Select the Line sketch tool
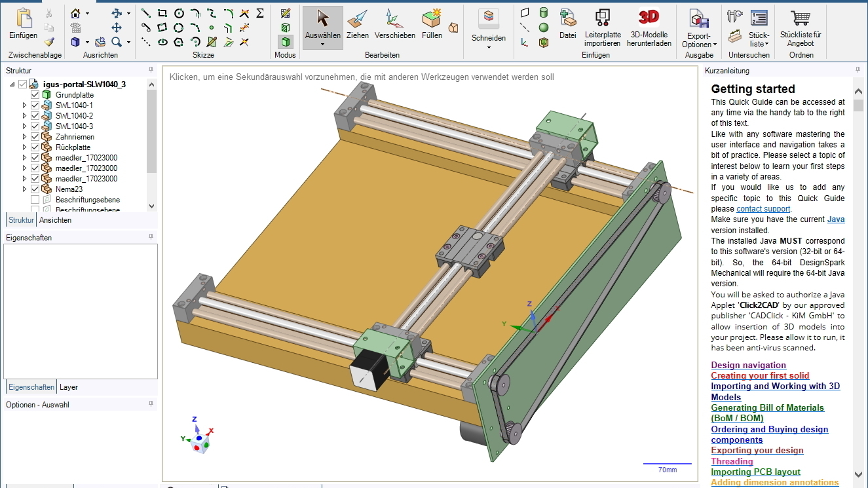 coord(146,13)
